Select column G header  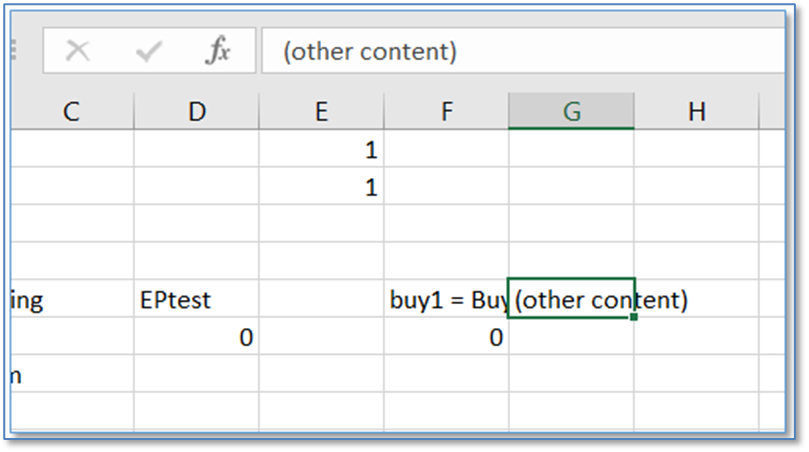pyautogui.click(x=571, y=112)
